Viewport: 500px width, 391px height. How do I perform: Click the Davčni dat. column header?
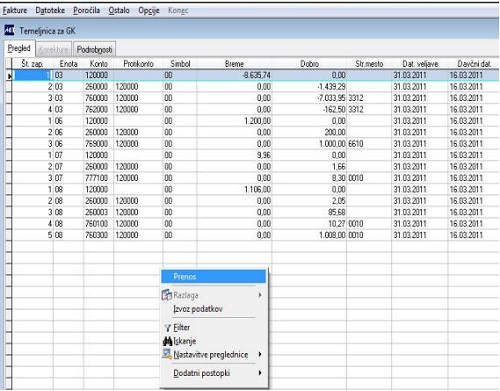point(474,64)
